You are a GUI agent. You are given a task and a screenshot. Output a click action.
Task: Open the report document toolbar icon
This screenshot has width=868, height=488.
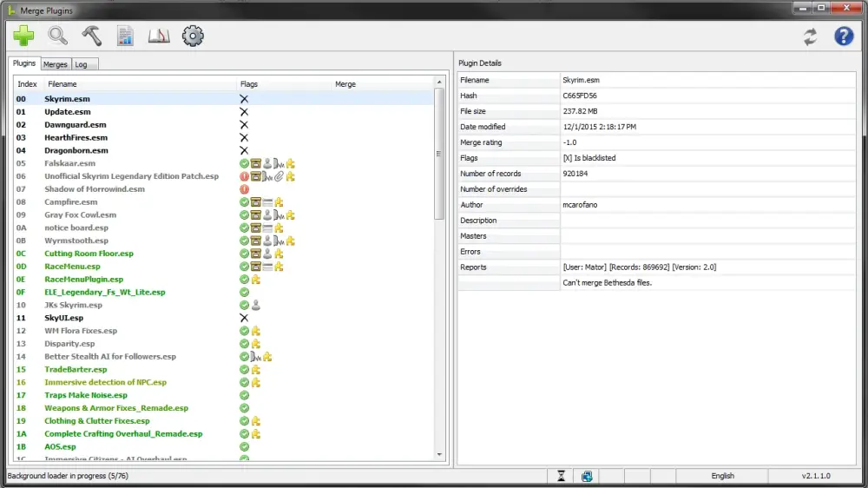tap(125, 36)
